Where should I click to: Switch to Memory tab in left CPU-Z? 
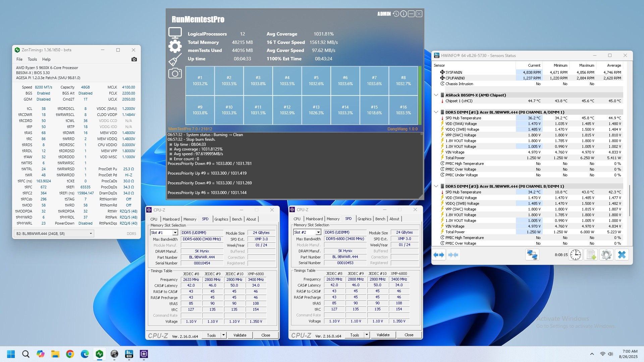point(190,219)
